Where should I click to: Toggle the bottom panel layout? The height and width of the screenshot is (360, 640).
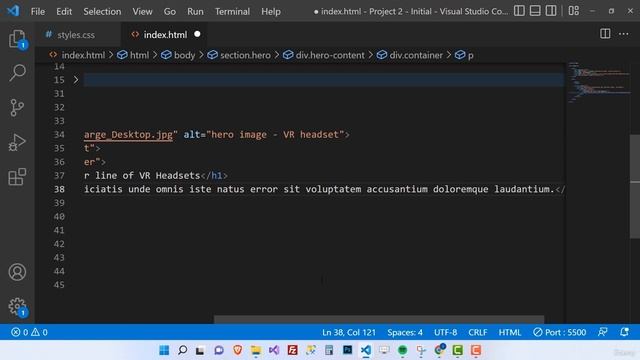(535, 11)
